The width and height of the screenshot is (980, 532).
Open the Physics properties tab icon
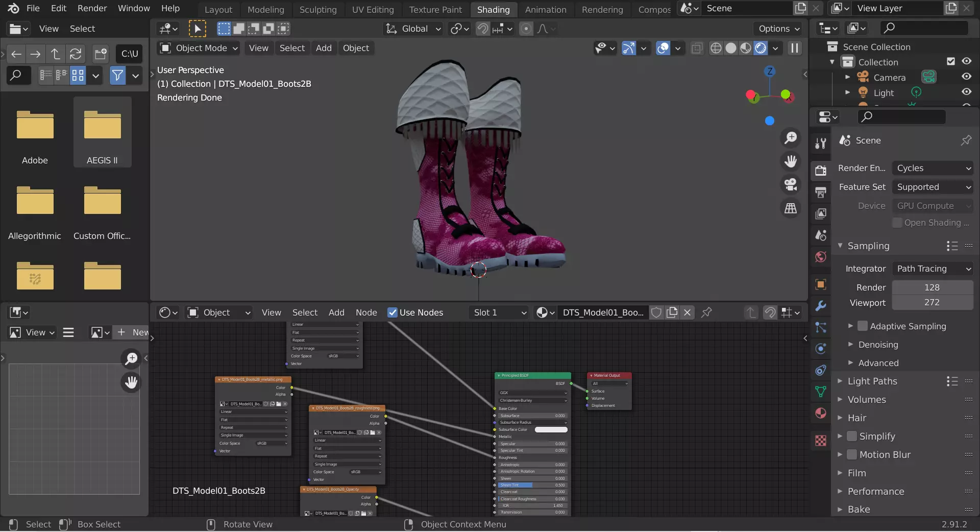click(821, 349)
